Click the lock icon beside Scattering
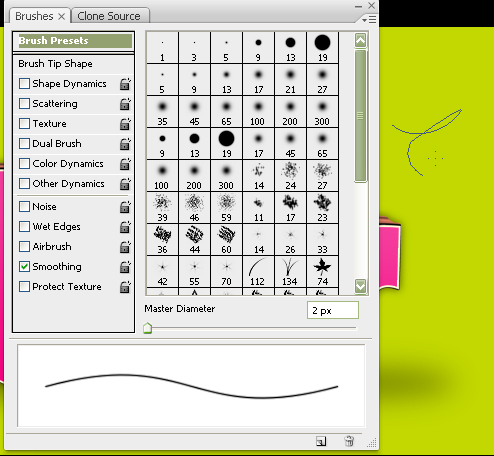 tap(125, 104)
